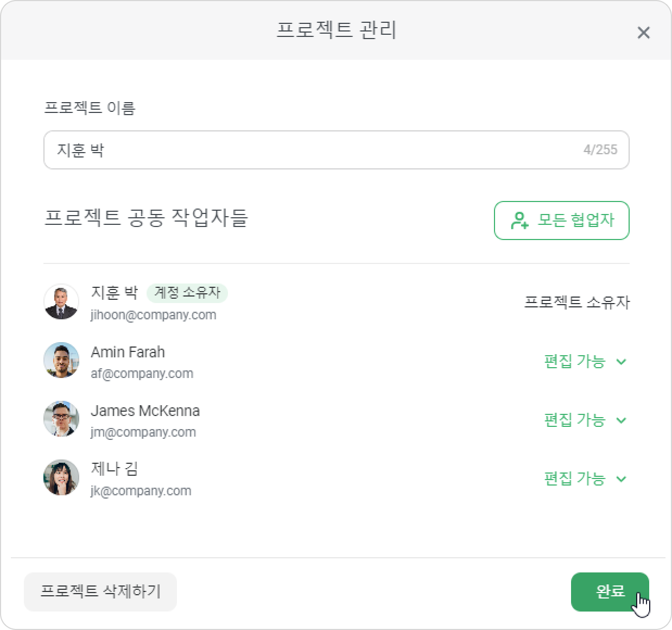Expand Amin Farah's permission chevron
This screenshot has height=630, width=672.
[x=622, y=362]
